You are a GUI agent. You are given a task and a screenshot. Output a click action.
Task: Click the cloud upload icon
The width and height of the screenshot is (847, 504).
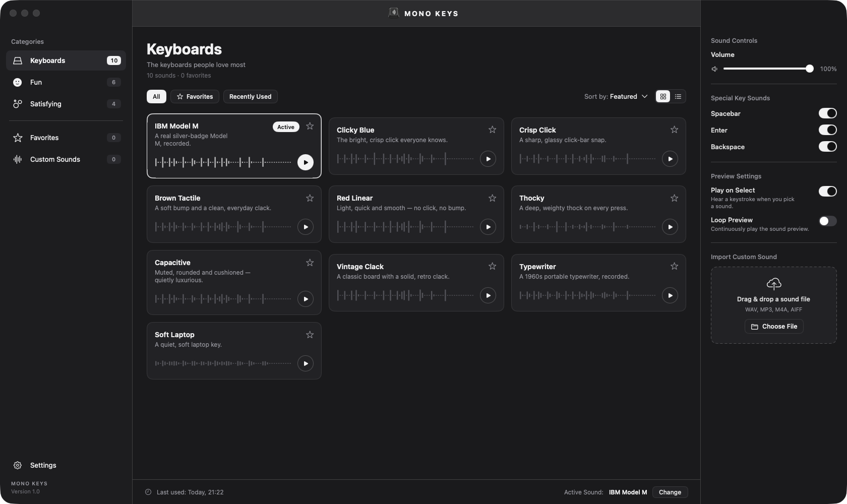click(x=774, y=283)
